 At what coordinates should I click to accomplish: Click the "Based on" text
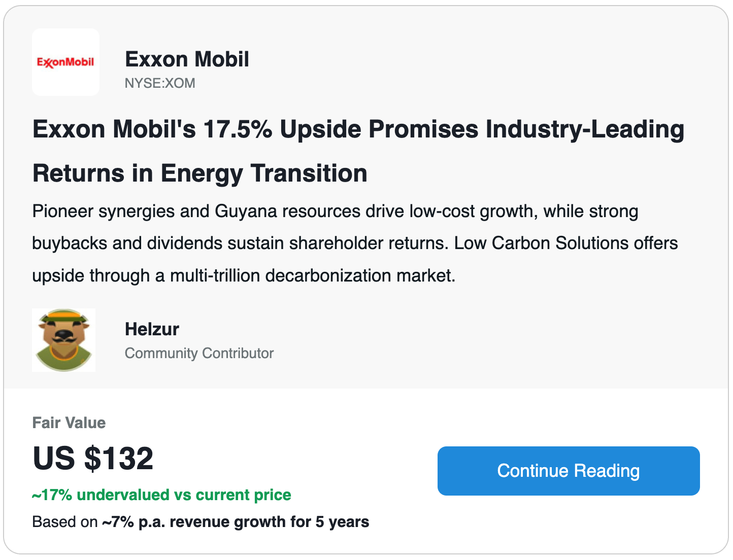64,522
